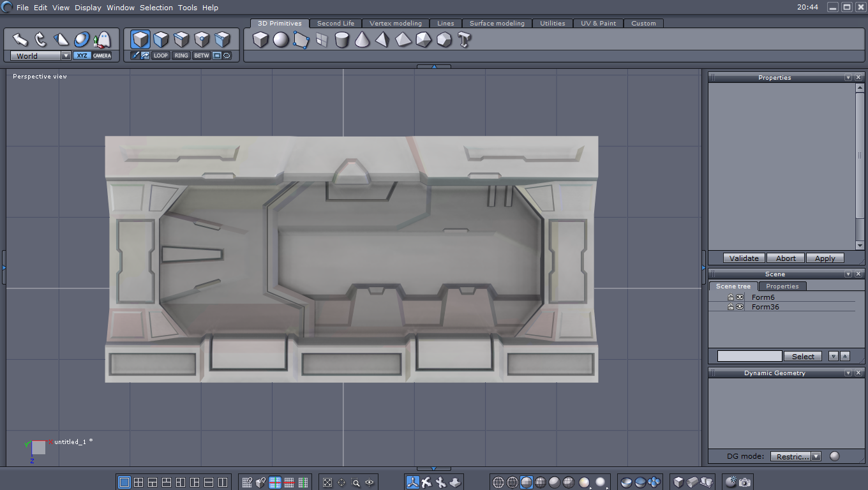Toggle the lock on Form36
This screenshot has width=868, height=490.
[x=731, y=307]
